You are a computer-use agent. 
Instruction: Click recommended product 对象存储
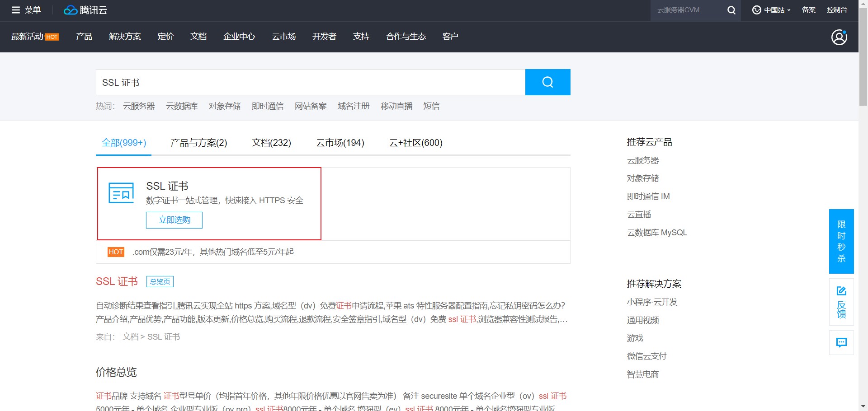click(x=643, y=178)
